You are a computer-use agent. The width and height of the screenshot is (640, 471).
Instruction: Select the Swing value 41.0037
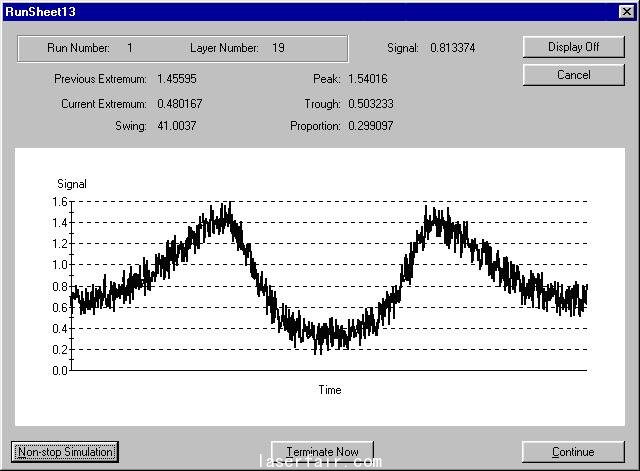pos(177,126)
